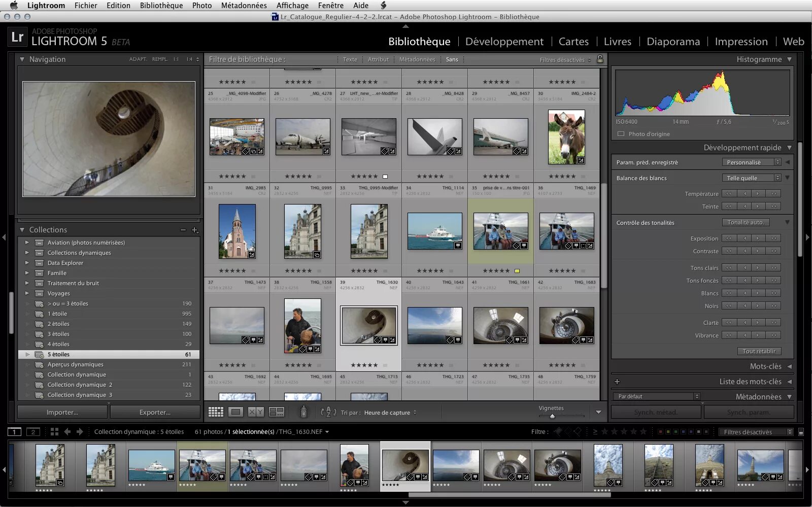The width and height of the screenshot is (812, 507).
Task: Click the filter lock icon in the library filter bar
Action: [600, 59]
